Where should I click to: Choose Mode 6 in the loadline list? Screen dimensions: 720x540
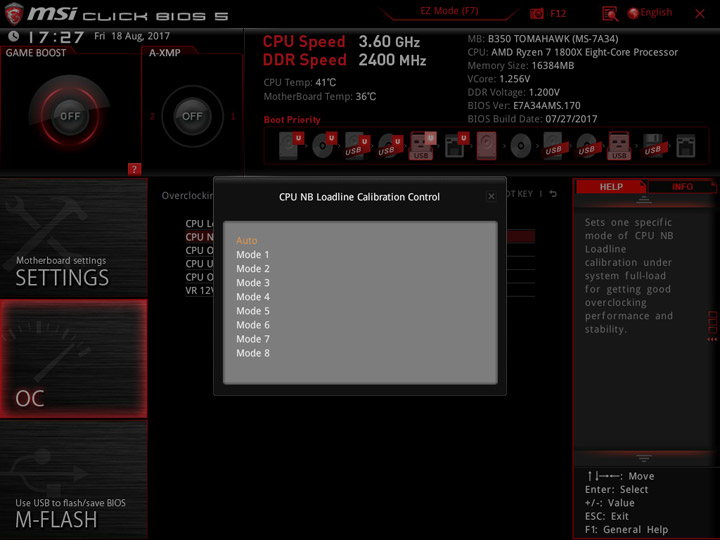253,325
